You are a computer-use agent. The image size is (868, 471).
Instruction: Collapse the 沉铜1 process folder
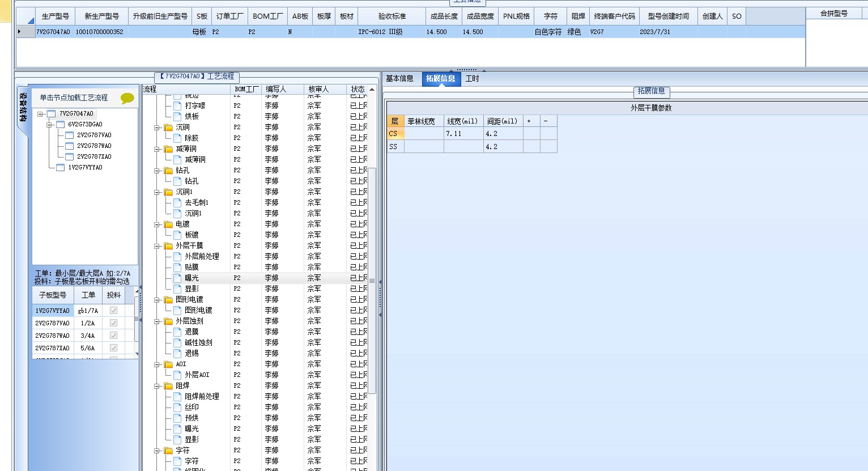pos(157,192)
